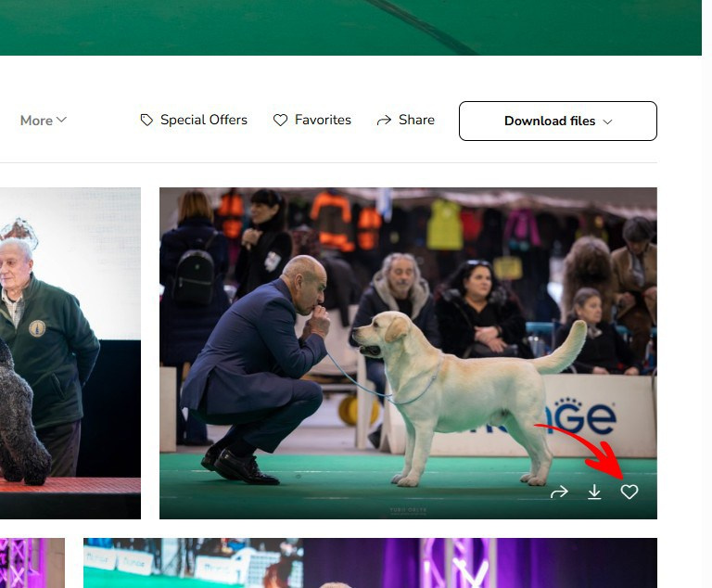
Task: Open the Favorites label in gallery toolbar
Action: [x=323, y=121]
